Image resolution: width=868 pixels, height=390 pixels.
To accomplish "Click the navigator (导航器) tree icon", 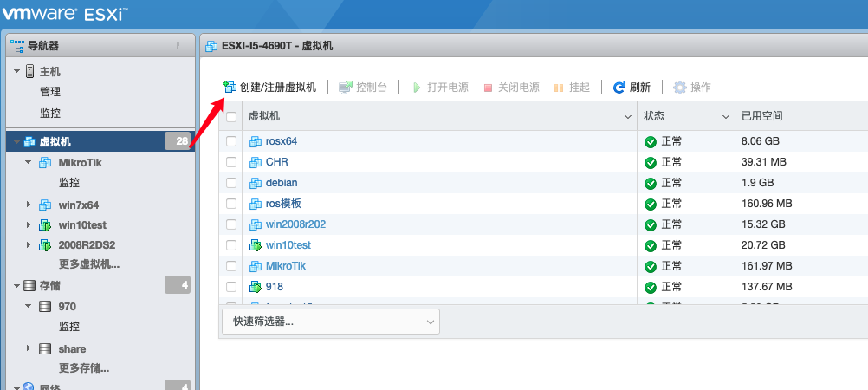I will [17, 45].
